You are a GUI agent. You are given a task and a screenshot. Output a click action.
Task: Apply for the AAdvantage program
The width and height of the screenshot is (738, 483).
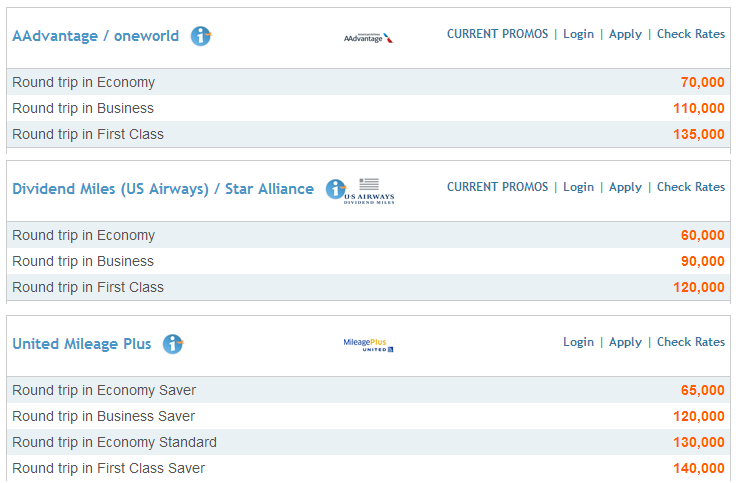(625, 34)
